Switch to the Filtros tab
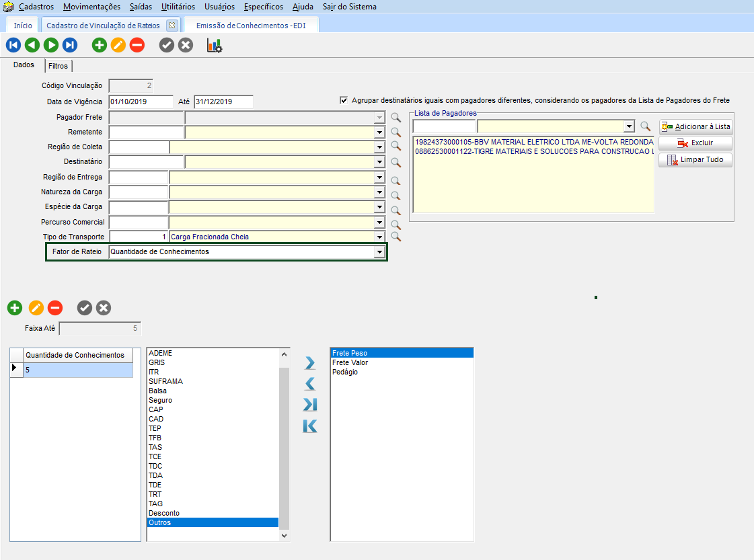Viewport: 754px width, 560px height. click(x=58, y=66)
